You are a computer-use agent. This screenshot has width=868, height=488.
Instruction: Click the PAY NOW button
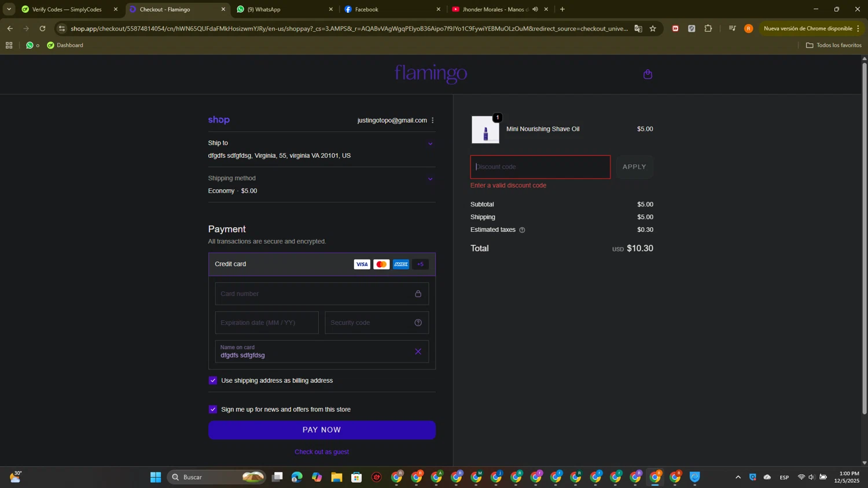(322, 430)
